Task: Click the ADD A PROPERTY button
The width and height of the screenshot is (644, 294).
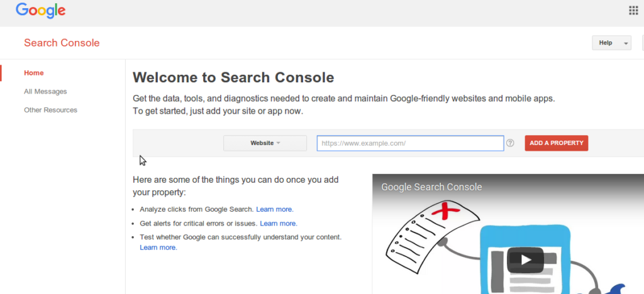Action: point(556,143)
